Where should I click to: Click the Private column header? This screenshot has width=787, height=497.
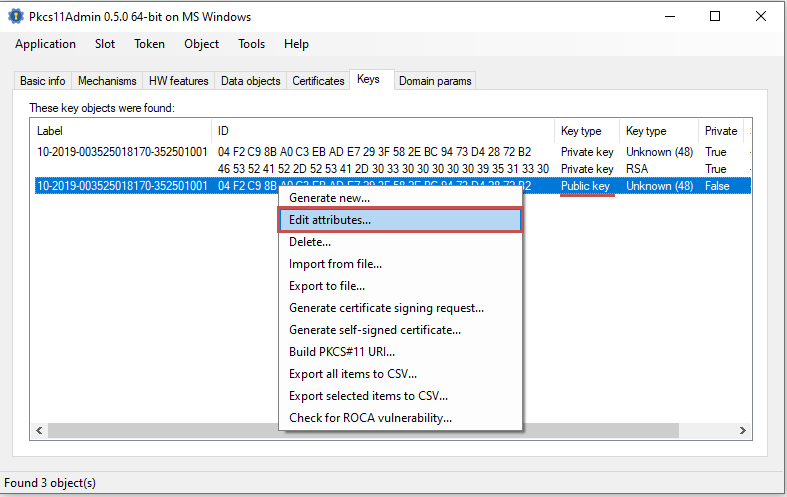click(721, 131)
